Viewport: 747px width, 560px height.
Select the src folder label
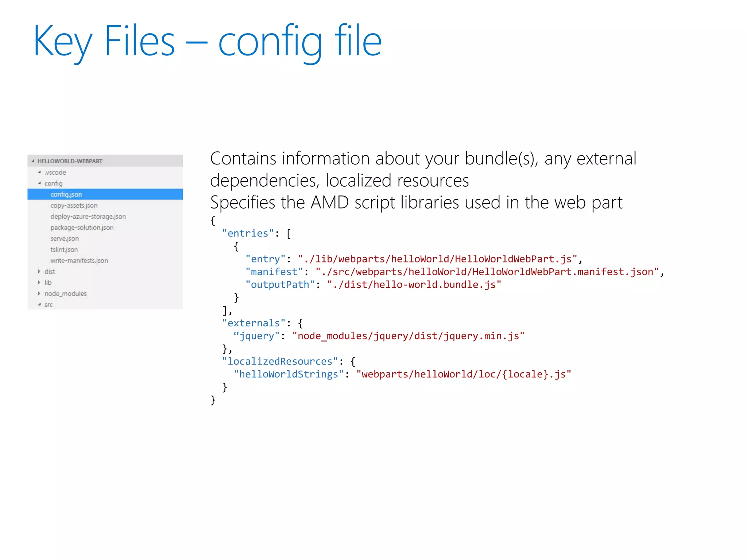[x=49, y=305]
